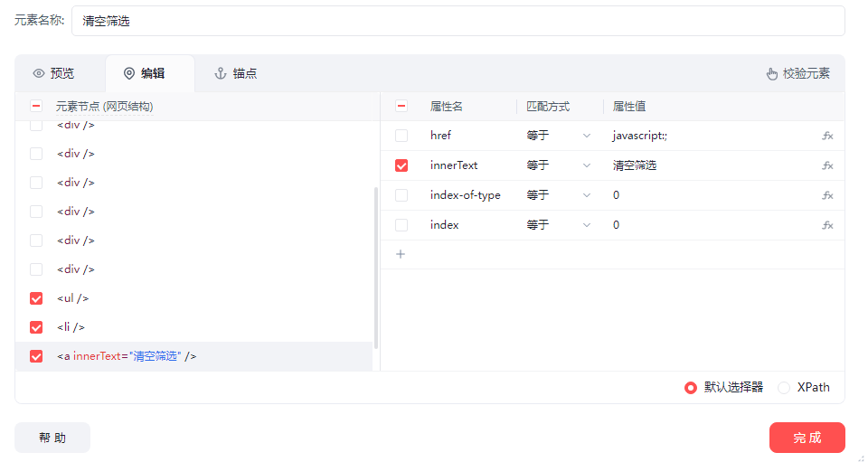Toggle select-all checkbox for 元素节点

click(36, 106)
